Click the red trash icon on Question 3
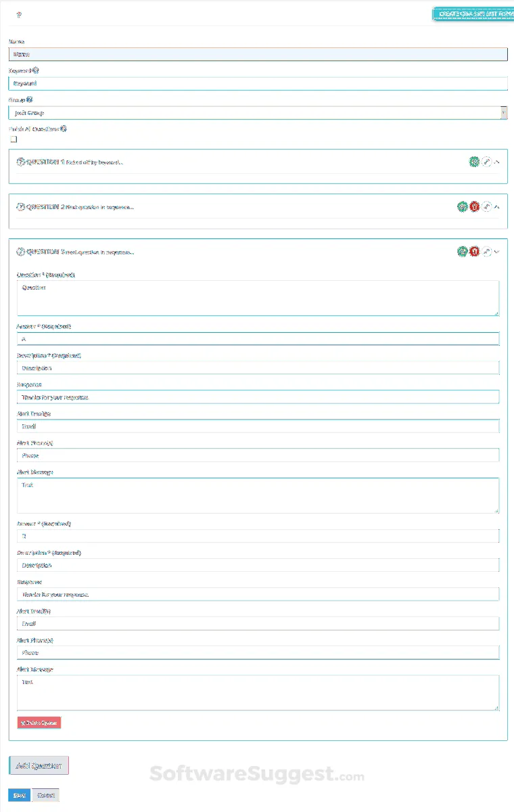Screen dimensions: 514x812 coord(473,251)
